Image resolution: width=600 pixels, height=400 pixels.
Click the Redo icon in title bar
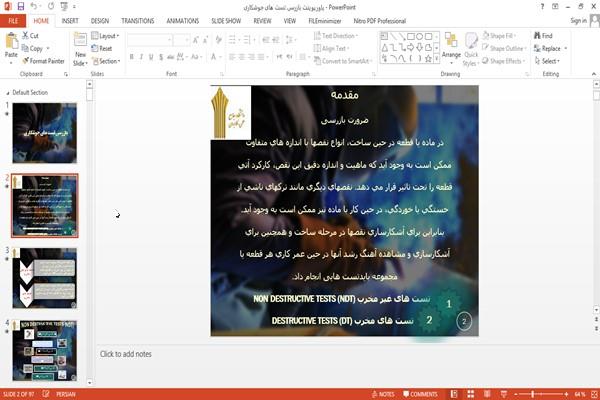pyautogui.click(x=51, y=6)
